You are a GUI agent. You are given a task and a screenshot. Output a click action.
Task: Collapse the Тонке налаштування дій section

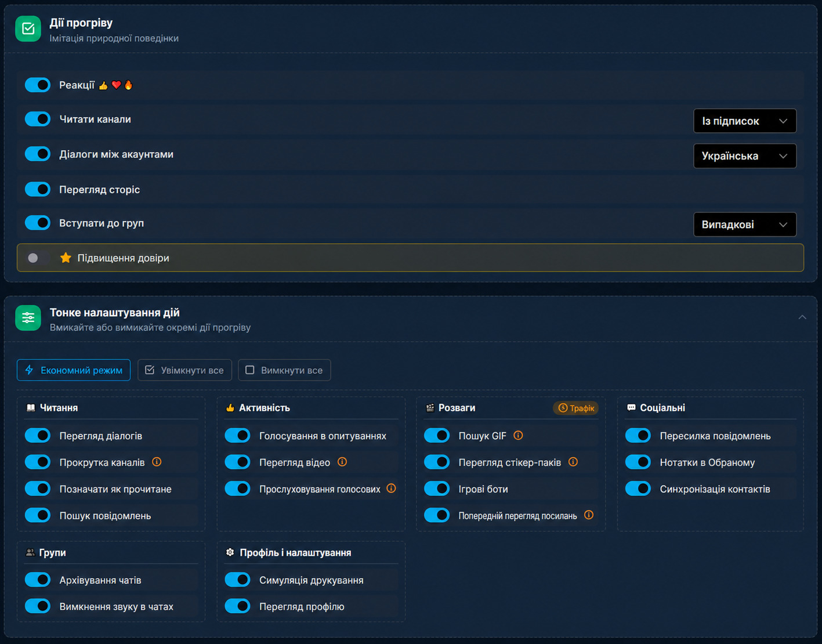point(802,317)
